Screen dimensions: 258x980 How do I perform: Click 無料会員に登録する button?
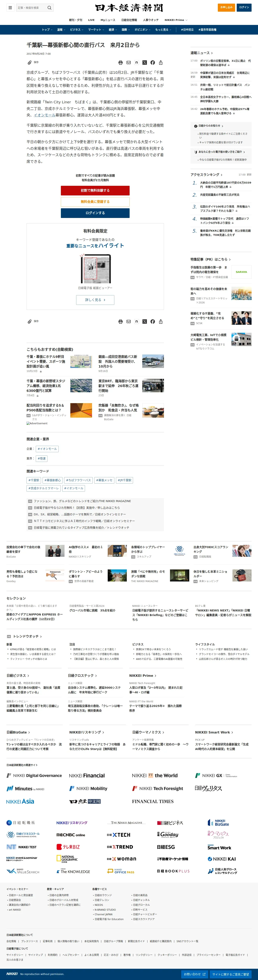point(95,202)
